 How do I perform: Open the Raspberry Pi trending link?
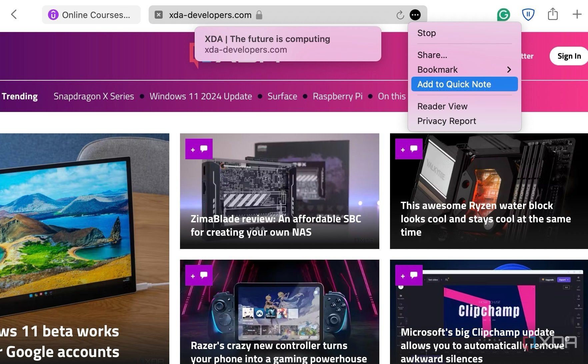pos(337,96)
